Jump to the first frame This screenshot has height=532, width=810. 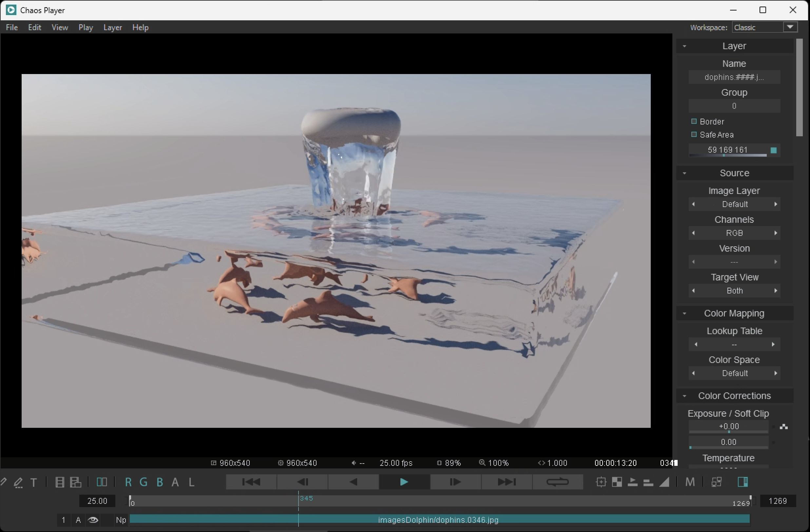(x=251, y=482)
